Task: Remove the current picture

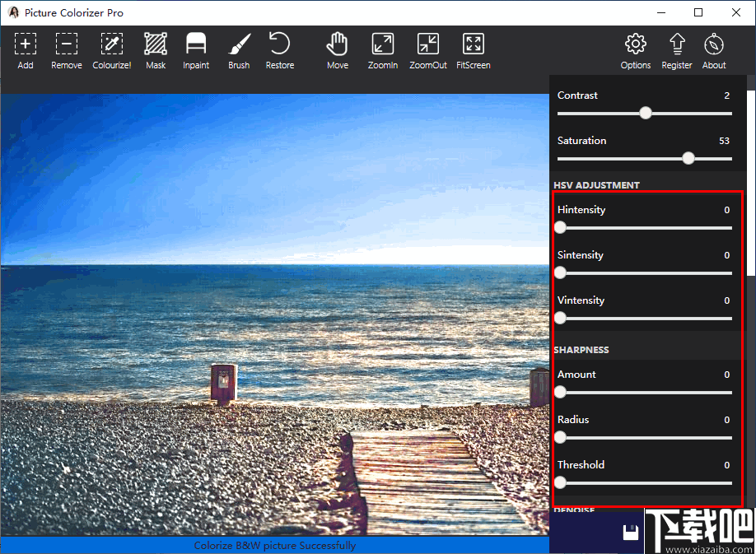Action: point(66,49)
